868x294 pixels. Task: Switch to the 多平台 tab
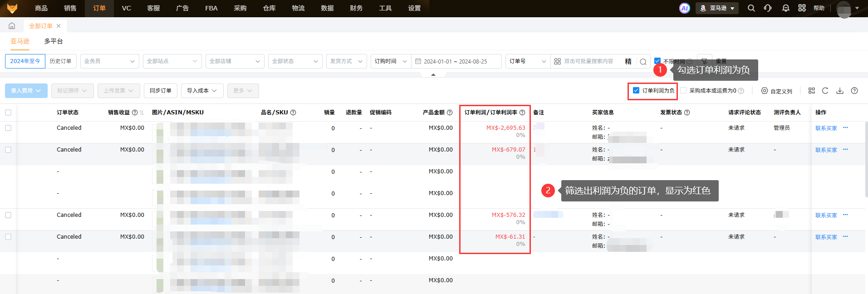pos(54,41)
